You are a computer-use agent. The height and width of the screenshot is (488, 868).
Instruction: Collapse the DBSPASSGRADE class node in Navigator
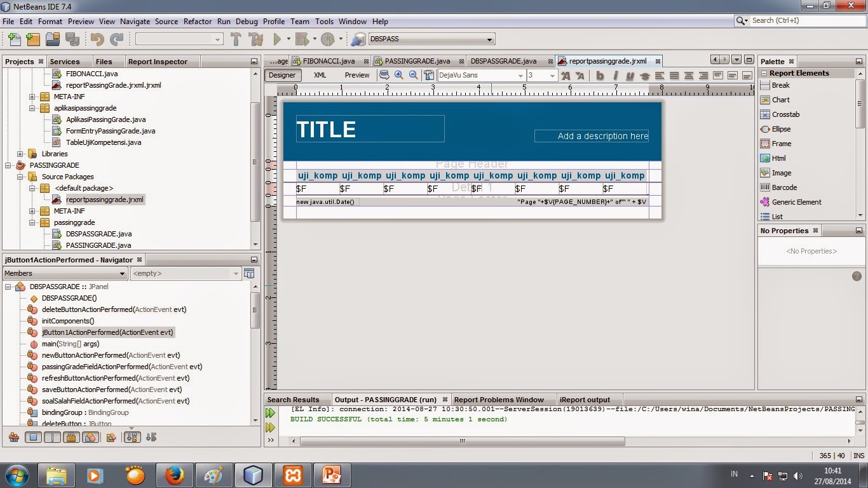(x=9, y=287)
